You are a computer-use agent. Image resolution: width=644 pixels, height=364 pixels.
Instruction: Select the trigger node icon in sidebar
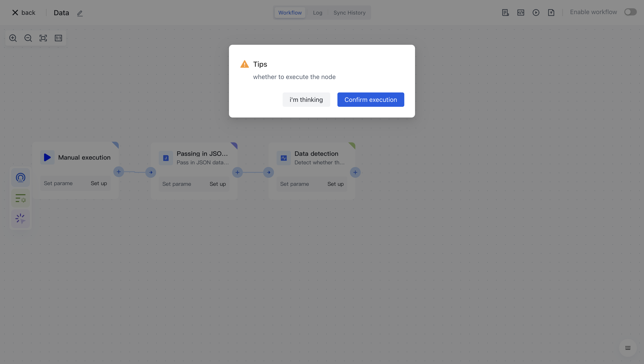[21, 178]
